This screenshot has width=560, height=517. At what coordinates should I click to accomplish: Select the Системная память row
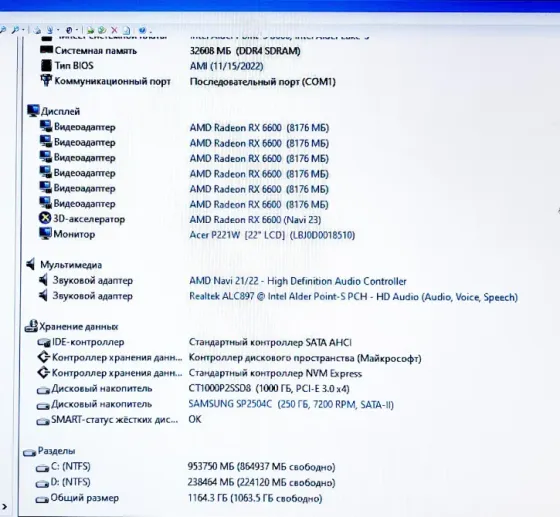coord(170,51)
